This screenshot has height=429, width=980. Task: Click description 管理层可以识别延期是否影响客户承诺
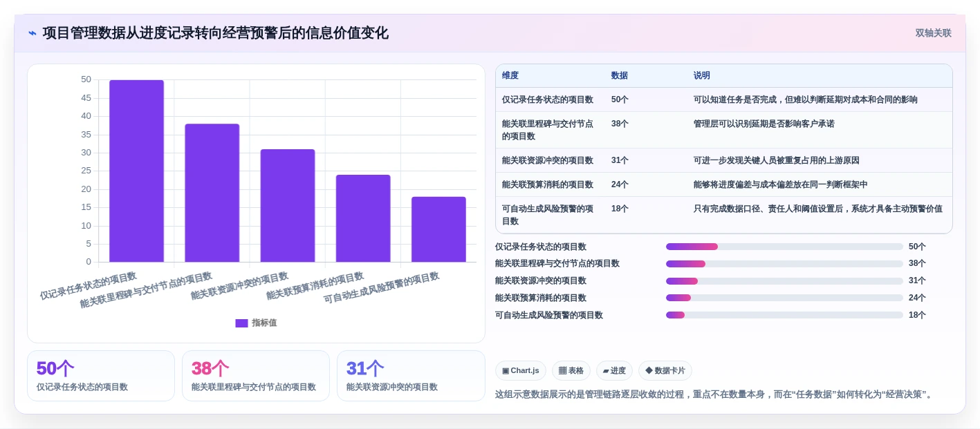pos(764,124)
